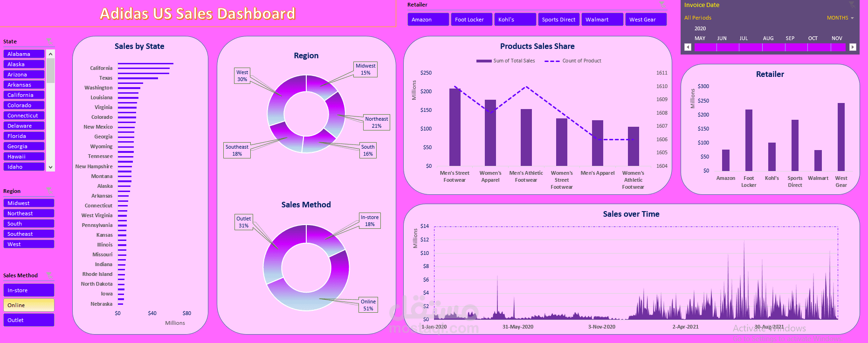Click the Adidas US Sales Dashboard heading
This screenshot has width=868, height=343.
tap(198, 14)
